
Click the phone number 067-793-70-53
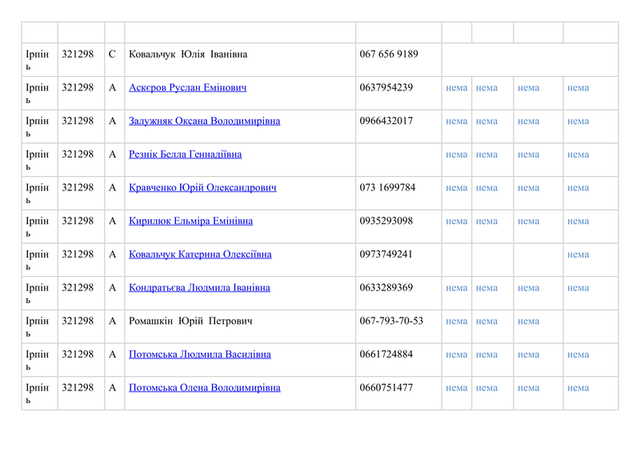[391, 321]
